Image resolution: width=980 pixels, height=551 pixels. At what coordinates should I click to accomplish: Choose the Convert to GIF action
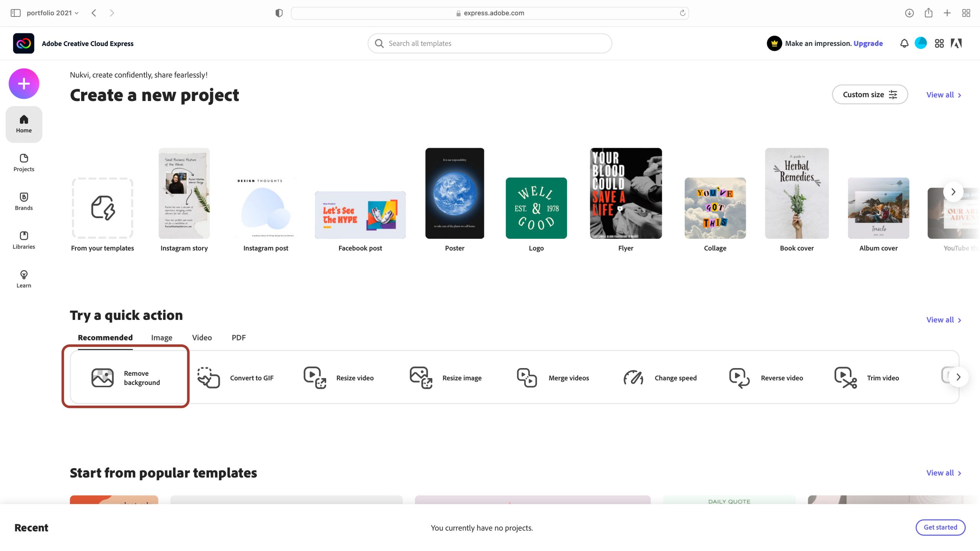coord(235,378)
